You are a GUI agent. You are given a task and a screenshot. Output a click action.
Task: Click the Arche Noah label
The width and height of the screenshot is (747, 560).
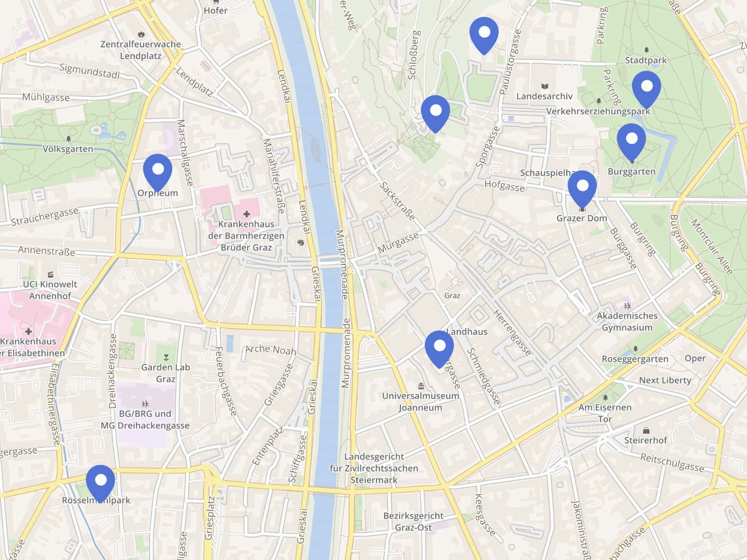point(270,349)
